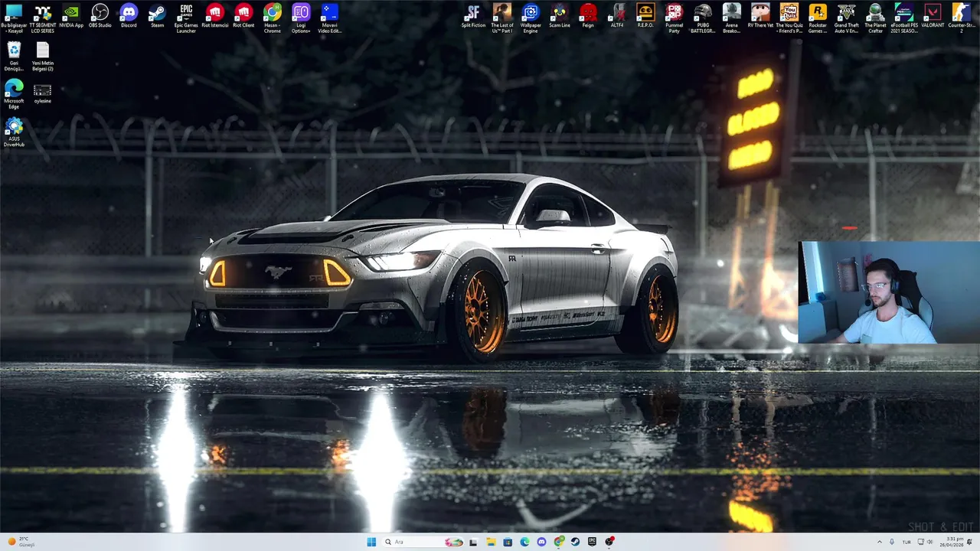The width and height of the screenshot is (980, 551).
Task: Open network and volume quick settings
Action: (925, 542)
